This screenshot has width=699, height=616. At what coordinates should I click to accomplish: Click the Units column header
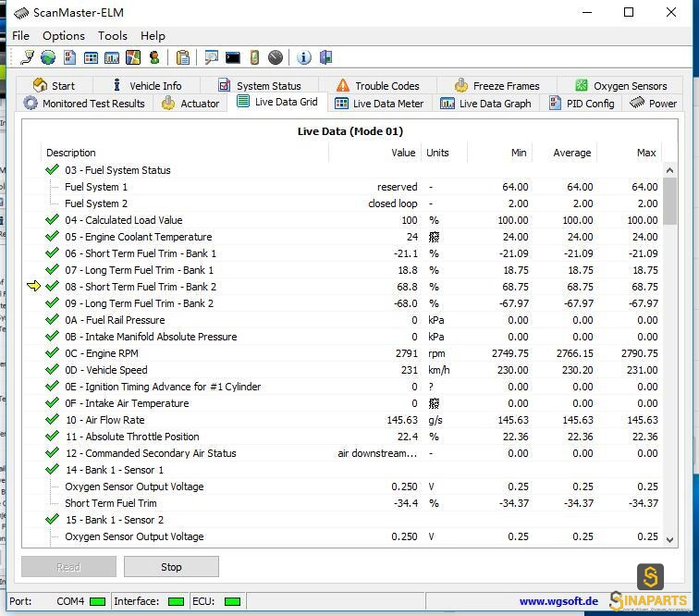[444, 153]
